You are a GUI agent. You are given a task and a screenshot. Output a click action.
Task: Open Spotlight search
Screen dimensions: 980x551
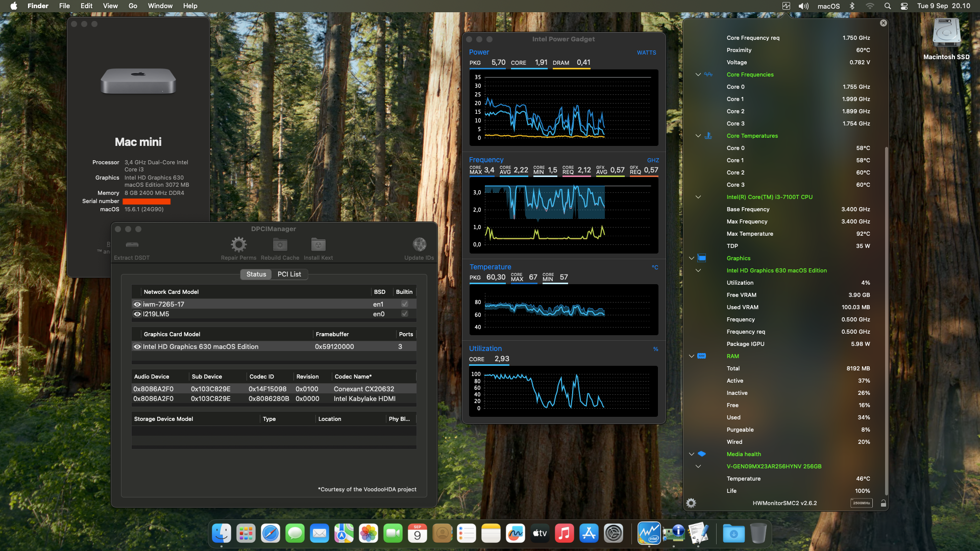tap(888, 6)
